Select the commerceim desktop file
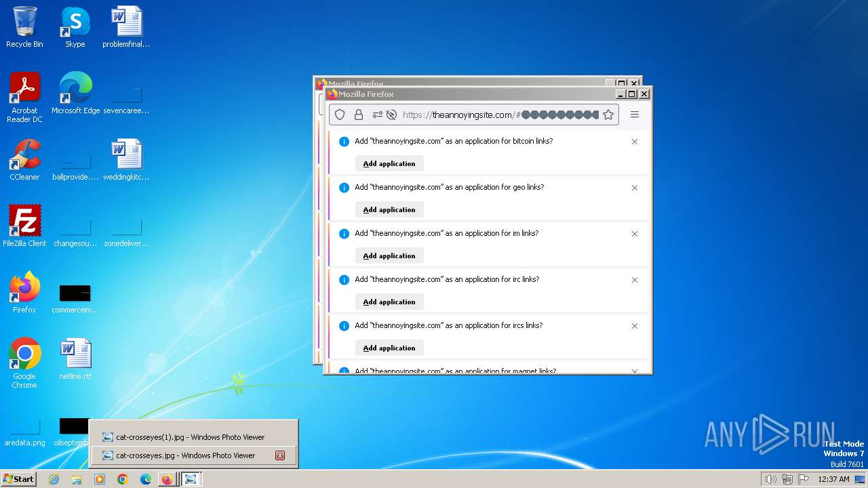 75,299
